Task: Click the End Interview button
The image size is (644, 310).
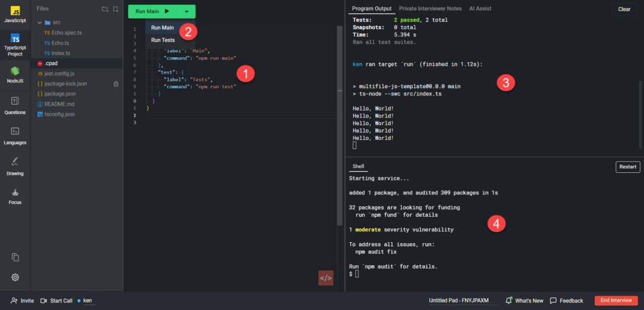Action: tap(616, 301)
